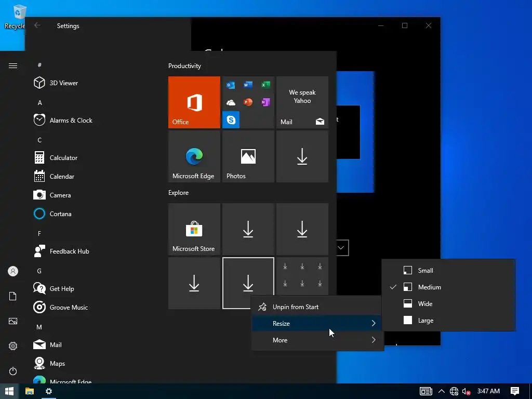Show hidden tray icons chevron
Viewport: 532px width, 399px height.
pyautogui.click(x=442, y=391)
